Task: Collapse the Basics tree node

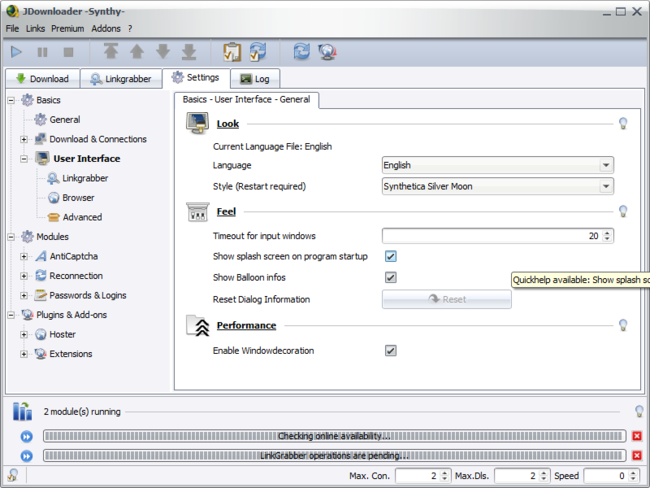Action: [11, 100]
